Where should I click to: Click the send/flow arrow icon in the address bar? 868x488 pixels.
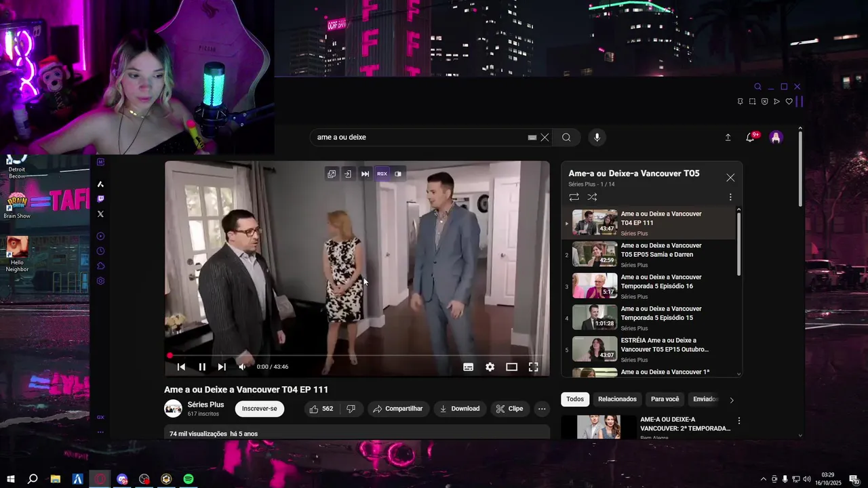776,102
